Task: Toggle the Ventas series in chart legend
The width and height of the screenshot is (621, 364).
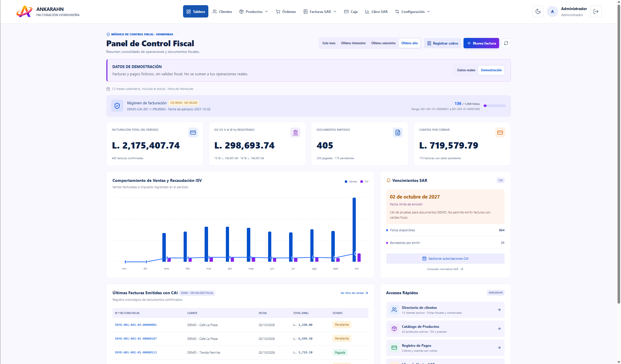Action: pyautogui.click(x=351, y=182)
